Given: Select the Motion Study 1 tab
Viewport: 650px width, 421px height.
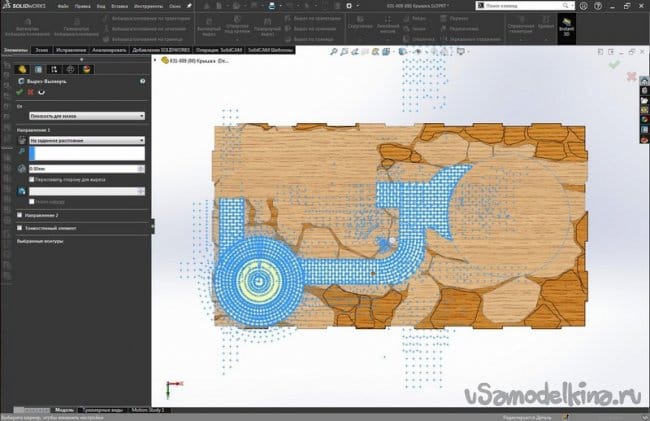Looking at the screenshot, I should [151, 410].
